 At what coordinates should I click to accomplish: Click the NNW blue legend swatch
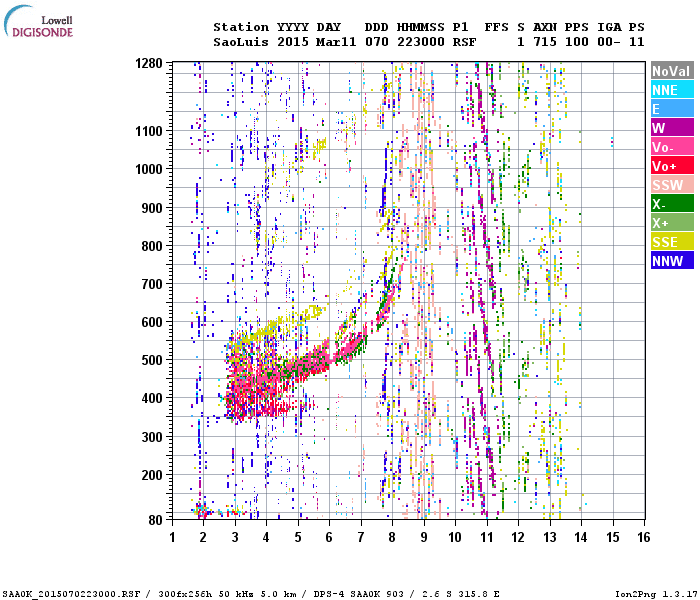point(672,261)
